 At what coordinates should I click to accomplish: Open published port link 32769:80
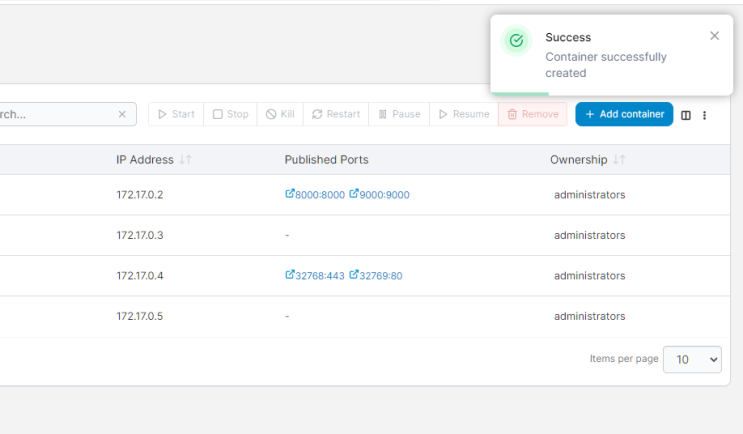tap(376, 276)
